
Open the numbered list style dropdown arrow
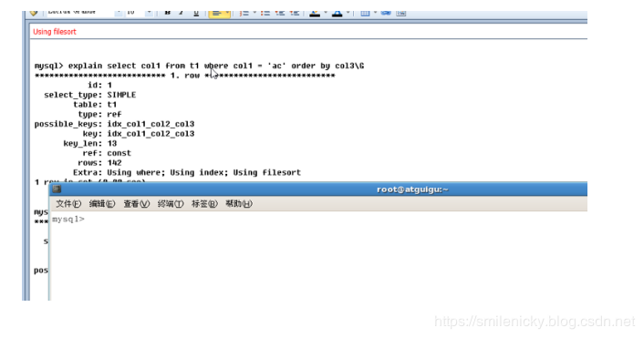(254, 13)
